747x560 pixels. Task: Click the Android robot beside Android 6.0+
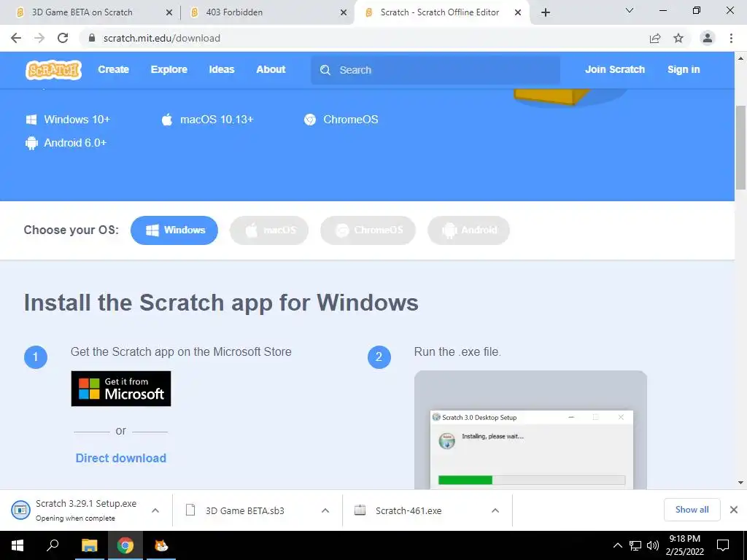click(31, 143)
